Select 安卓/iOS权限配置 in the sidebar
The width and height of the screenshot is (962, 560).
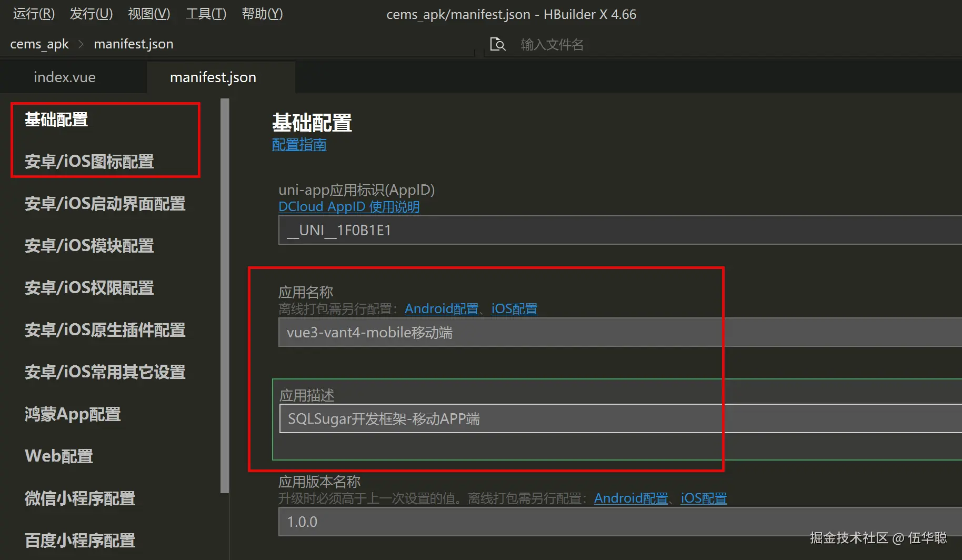click(89, 288)
